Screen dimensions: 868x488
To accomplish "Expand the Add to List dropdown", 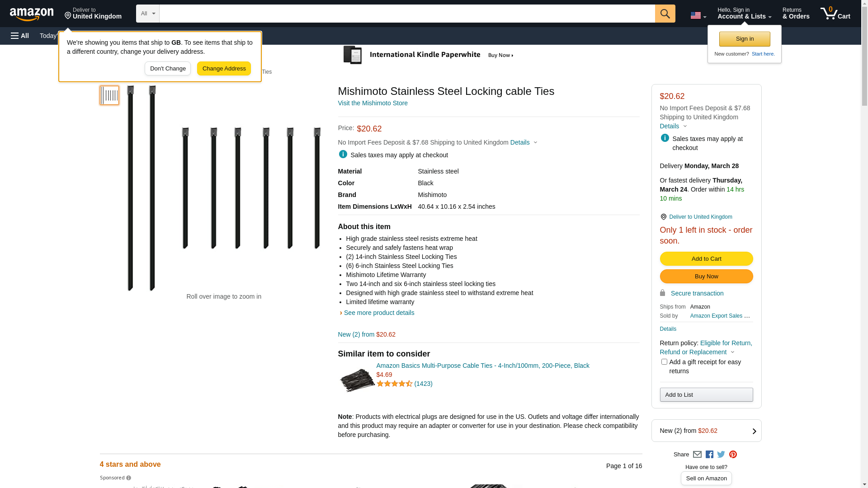I will tap(706, 395).
